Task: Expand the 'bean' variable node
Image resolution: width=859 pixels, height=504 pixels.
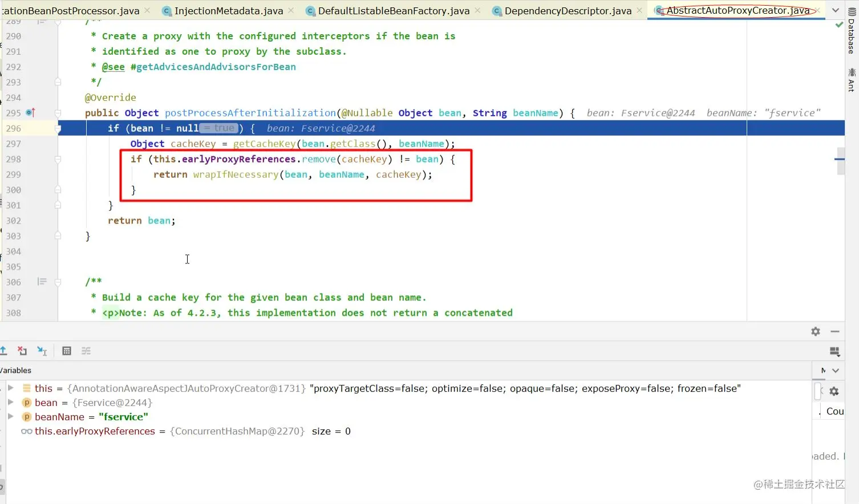Action: point(10,403)
